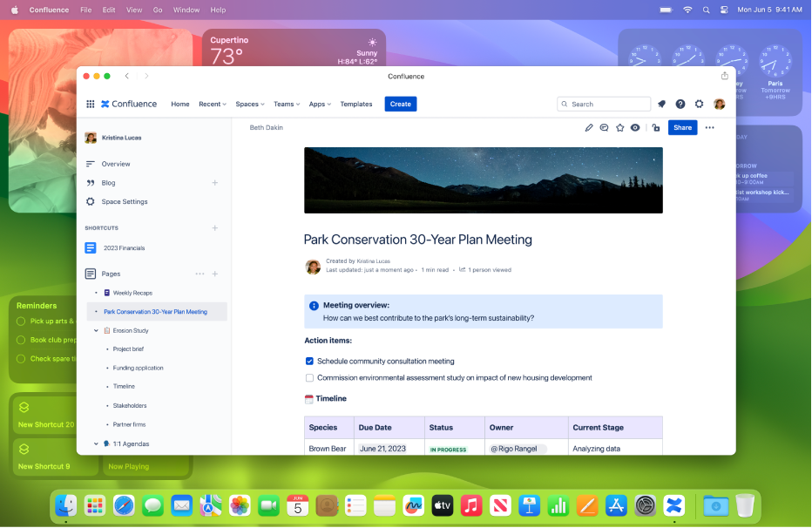Toggle the watch page eye icon
Screen dimensions: 812x528
(635, 128)
